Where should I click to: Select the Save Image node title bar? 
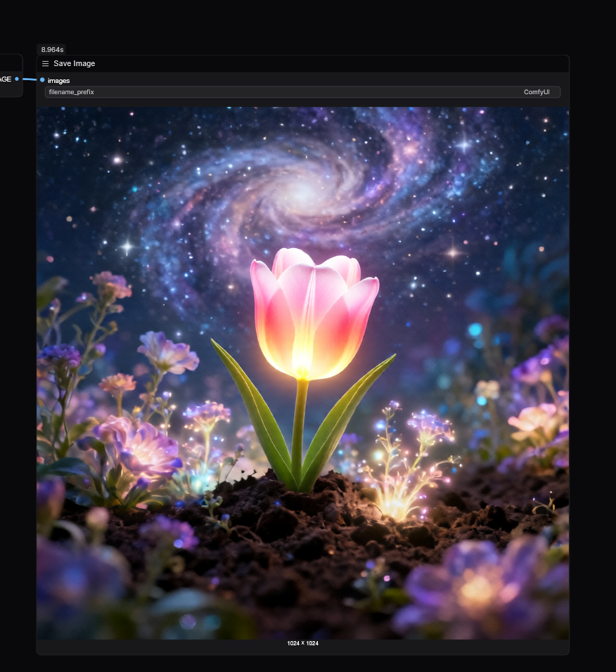point(211,63)
